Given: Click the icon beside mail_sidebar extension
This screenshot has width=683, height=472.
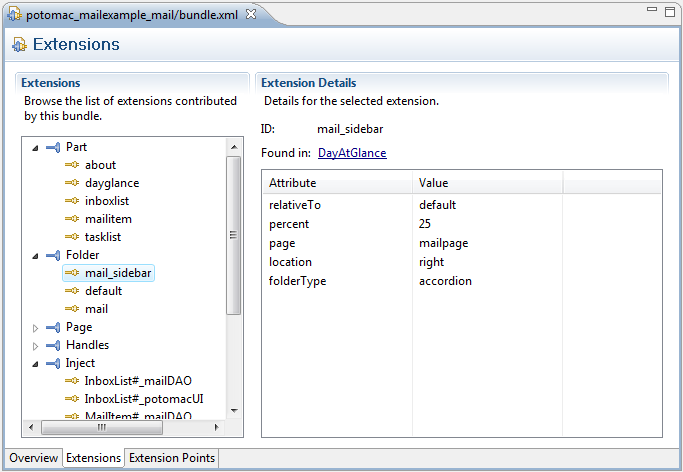Looking at the screenshot, I should pos(72,273).
